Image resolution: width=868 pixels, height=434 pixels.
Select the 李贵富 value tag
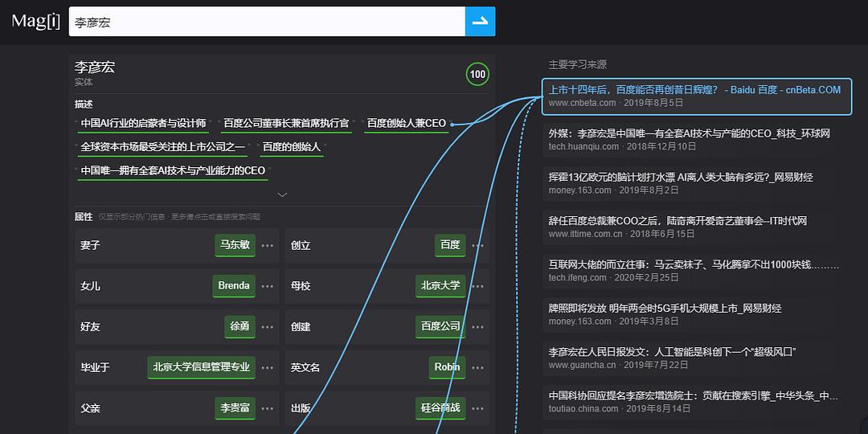tap(235, 408)
